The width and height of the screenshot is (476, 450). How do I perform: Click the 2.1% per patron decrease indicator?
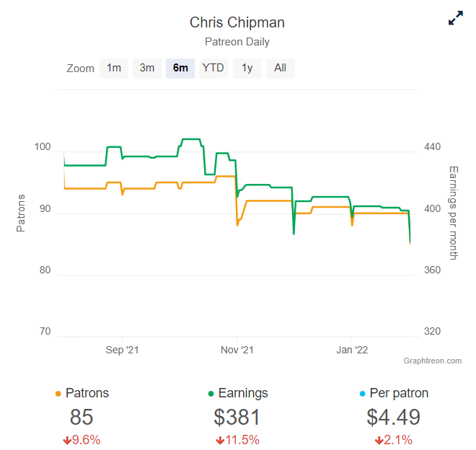click(394, 440)
